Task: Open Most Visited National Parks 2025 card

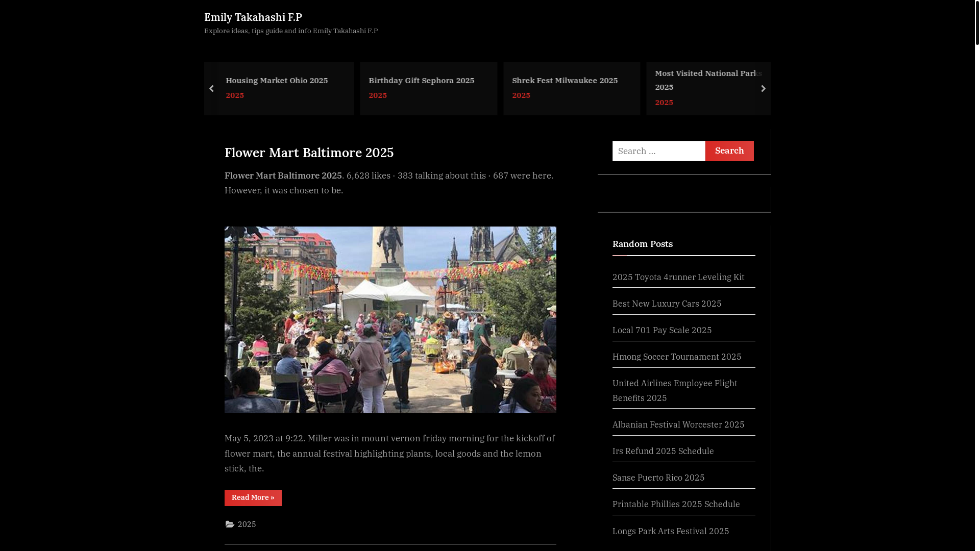Action: (708, 80)
